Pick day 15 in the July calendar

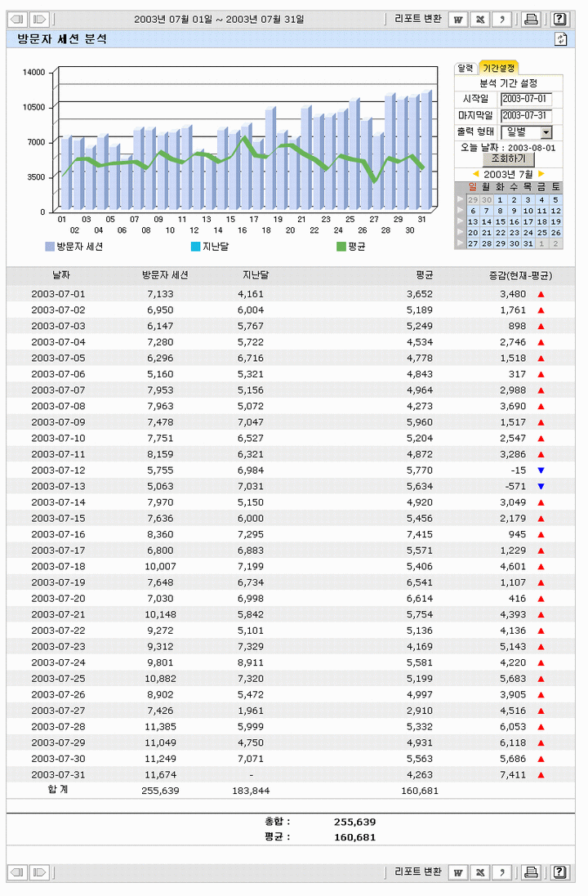pyautogui.click(x=500, y=222)
